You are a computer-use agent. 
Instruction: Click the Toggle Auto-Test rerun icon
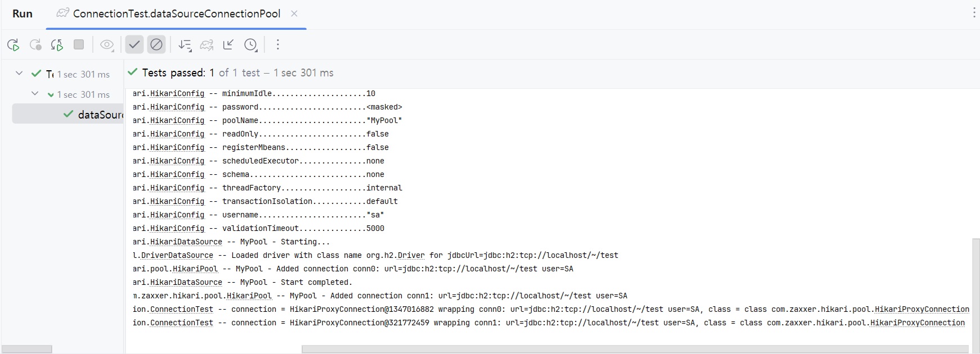tap(57, 45)
